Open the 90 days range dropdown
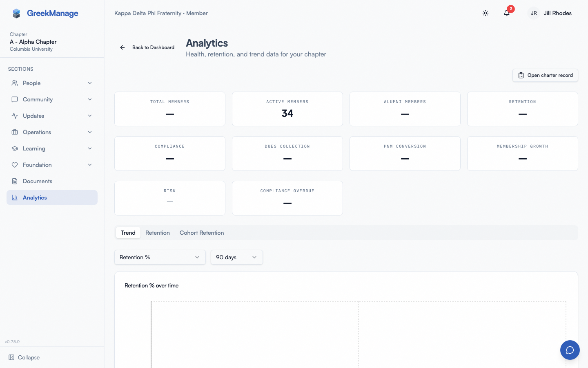 point(237,257)
